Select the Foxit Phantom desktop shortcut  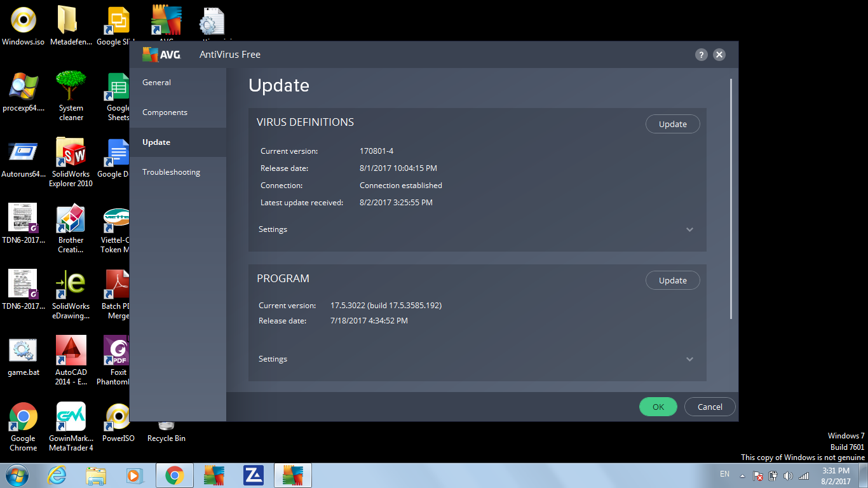tap(115, 361)
